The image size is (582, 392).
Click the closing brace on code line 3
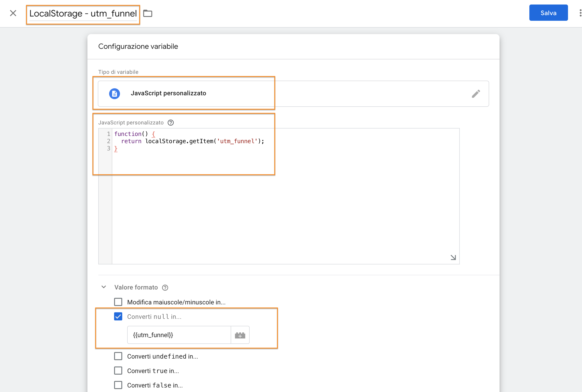(116, 149)
